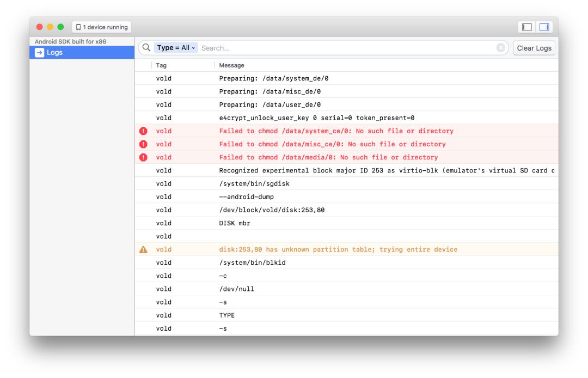Screen dimensions: 588x378
Task: Click the Tag column header
Action: pos(161,65)
